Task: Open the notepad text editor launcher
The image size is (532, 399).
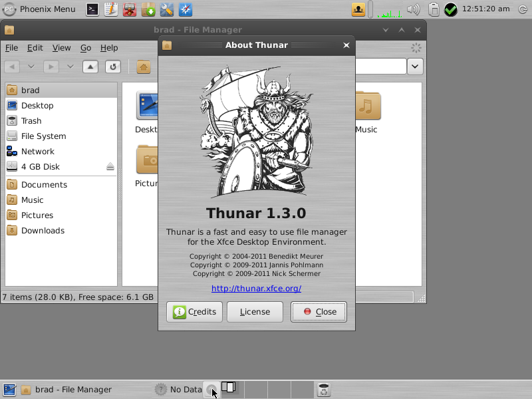Action: tap(111, 9)
